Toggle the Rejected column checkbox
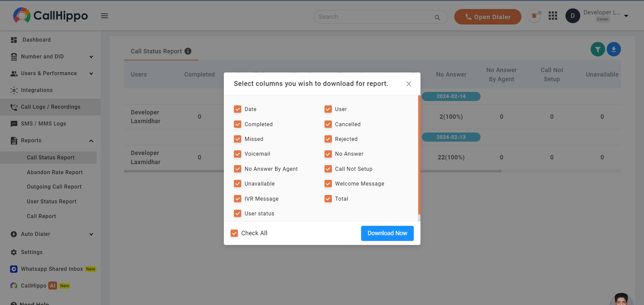 coord(328,139)
